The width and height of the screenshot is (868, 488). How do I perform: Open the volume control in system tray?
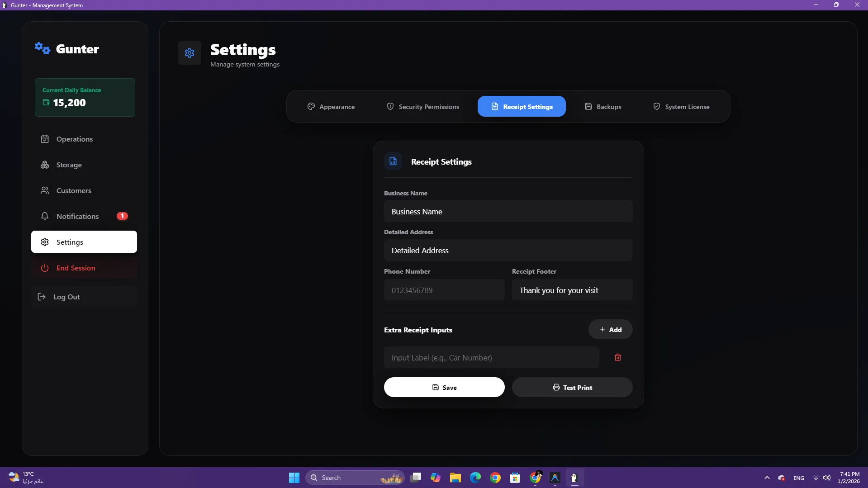tap(827, 478)
